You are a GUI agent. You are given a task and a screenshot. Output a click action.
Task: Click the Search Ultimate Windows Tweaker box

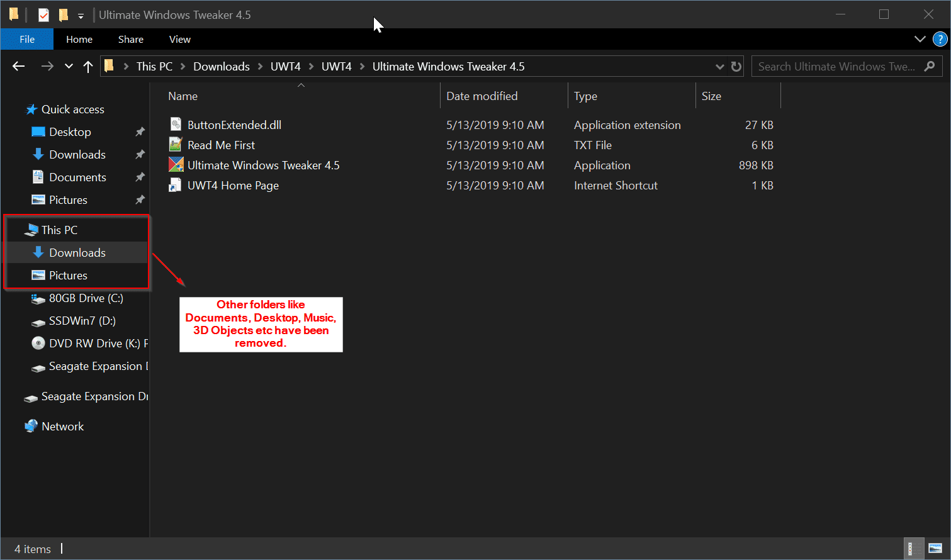836,67
